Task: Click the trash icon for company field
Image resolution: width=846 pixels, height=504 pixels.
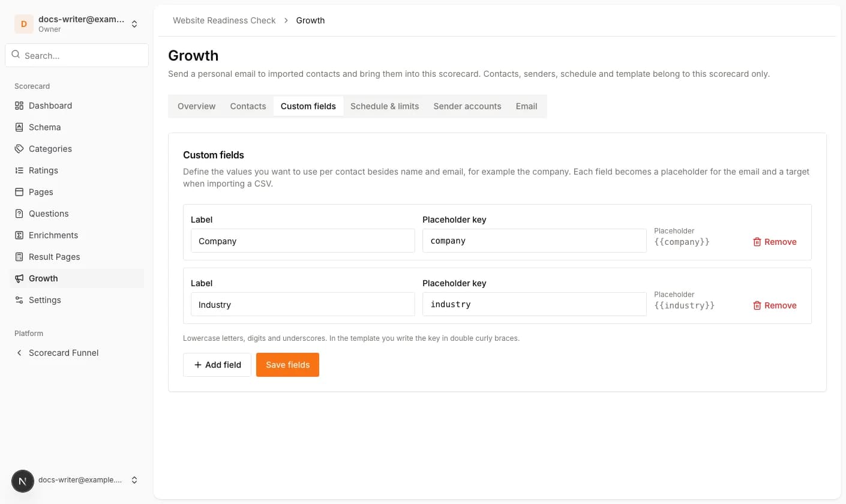Action: (757, 242)
